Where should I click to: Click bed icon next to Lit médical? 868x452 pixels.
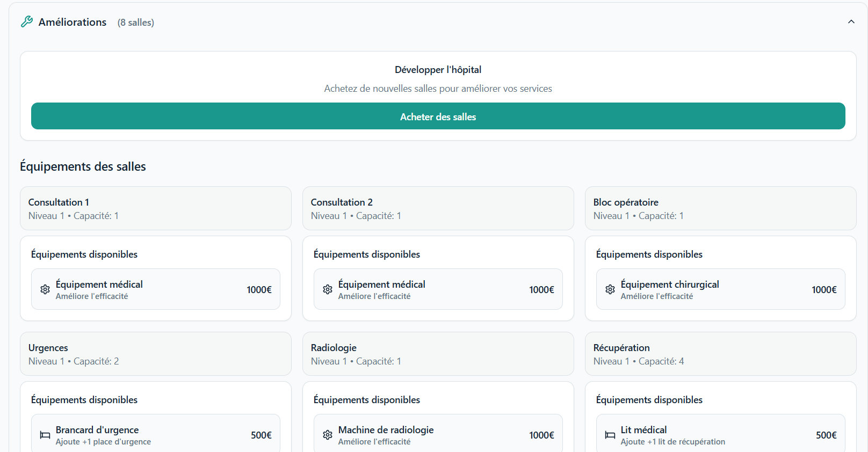pyautogui.click(x=610, y=435)
